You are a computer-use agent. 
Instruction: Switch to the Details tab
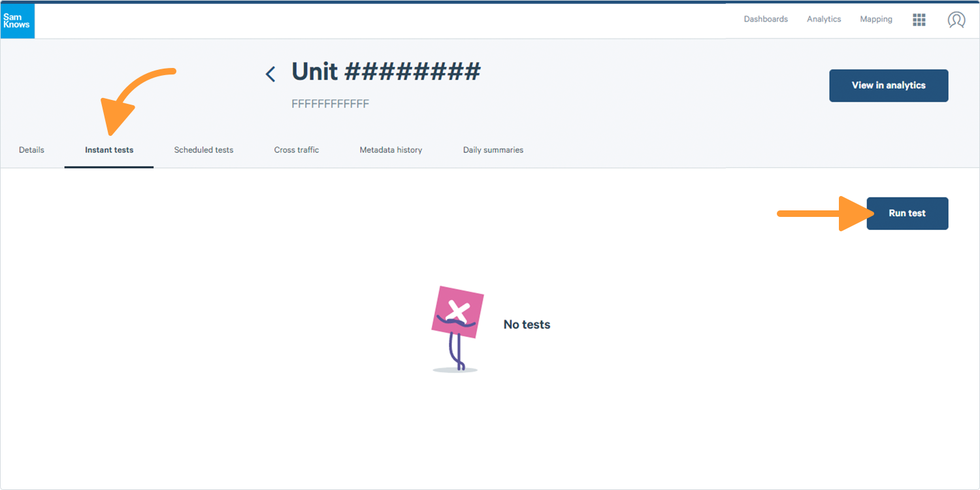(x=31, y=150)
